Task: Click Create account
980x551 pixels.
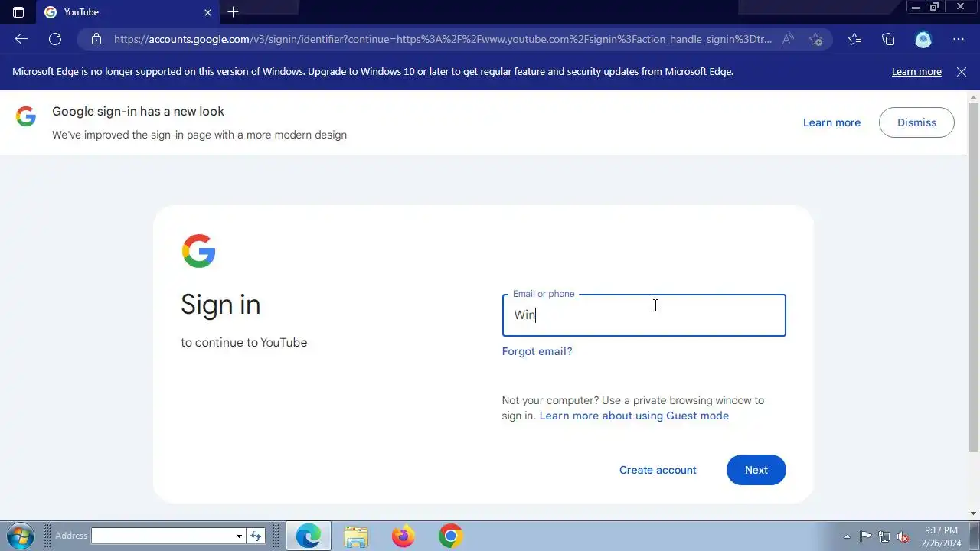Action: [x=658, y=470]
